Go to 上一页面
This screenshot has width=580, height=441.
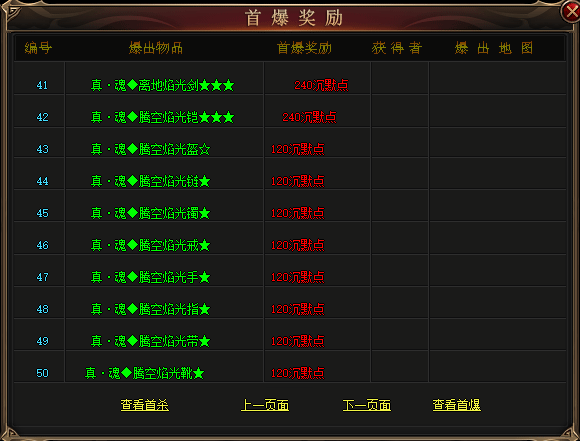(265, 405)
